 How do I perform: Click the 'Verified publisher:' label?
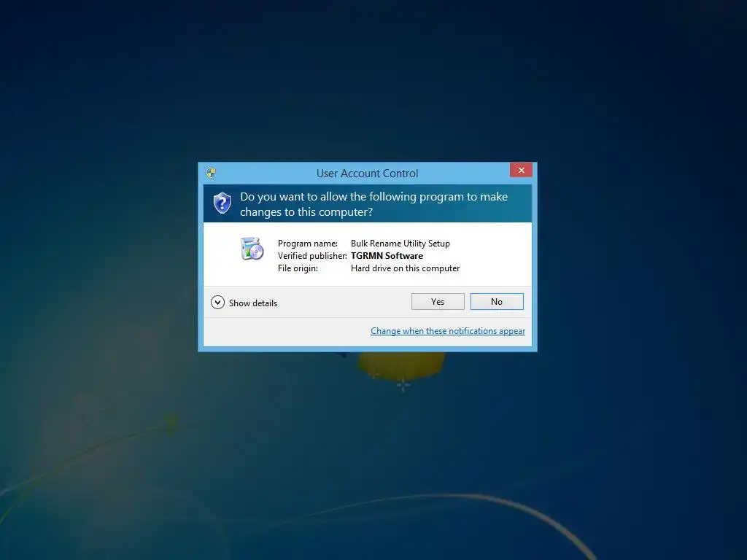pyautogui.click(x=312, y=256)
